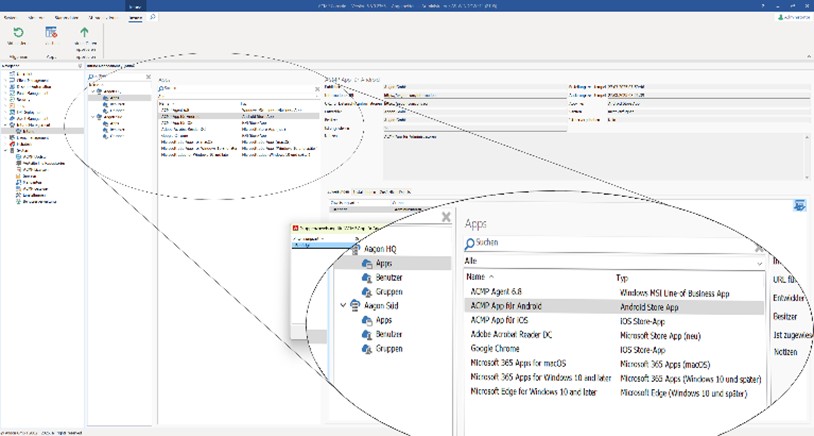Open the Administrator user button top right
814x436 pixels.
click(x=792, y=17)
